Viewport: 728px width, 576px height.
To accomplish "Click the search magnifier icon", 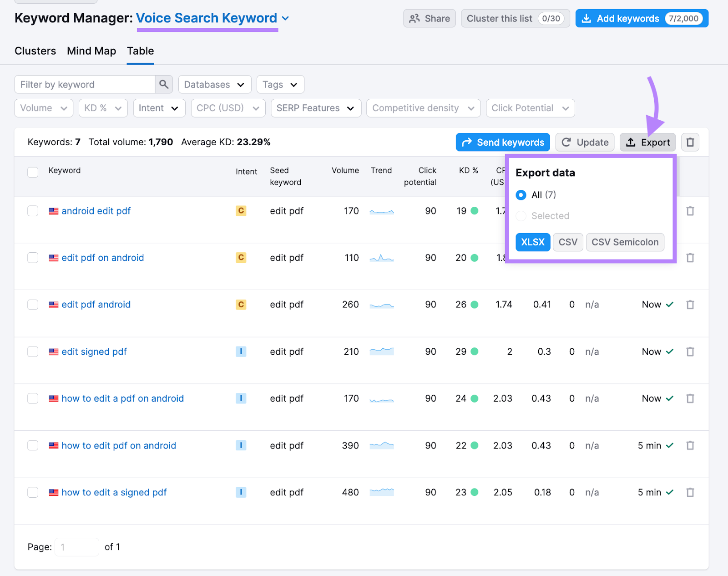I will point(164,85).
